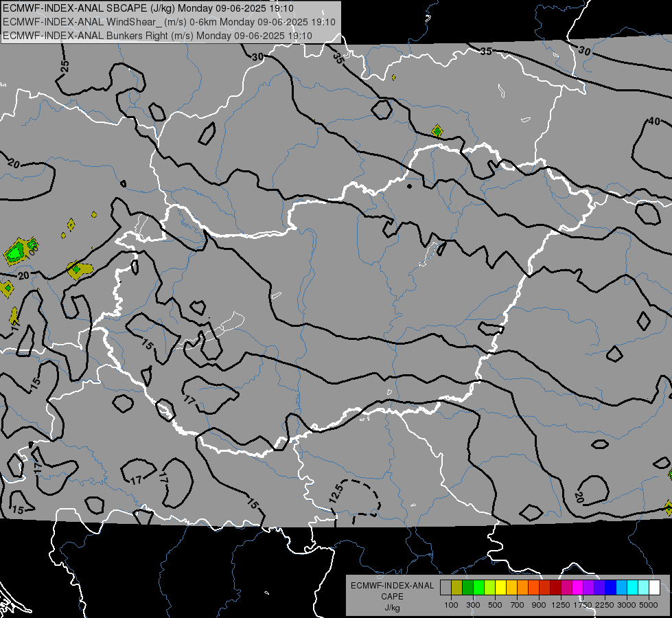The width and height of the screenshot is (672, 618).
Task: Select the dark red swatch left of 1250
Action: (556, 587)
